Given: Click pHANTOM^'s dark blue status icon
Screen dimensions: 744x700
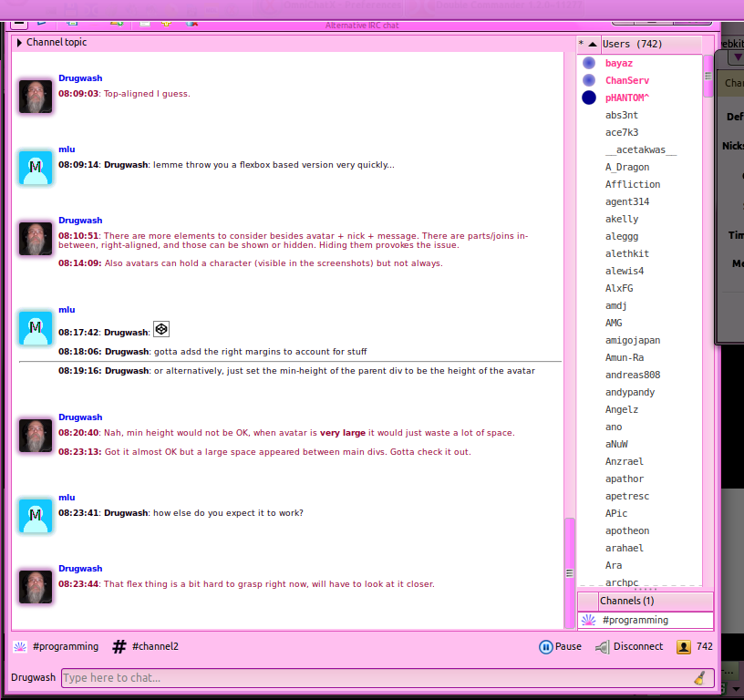Looking at the screenshot, I should (x=589, y=98).
